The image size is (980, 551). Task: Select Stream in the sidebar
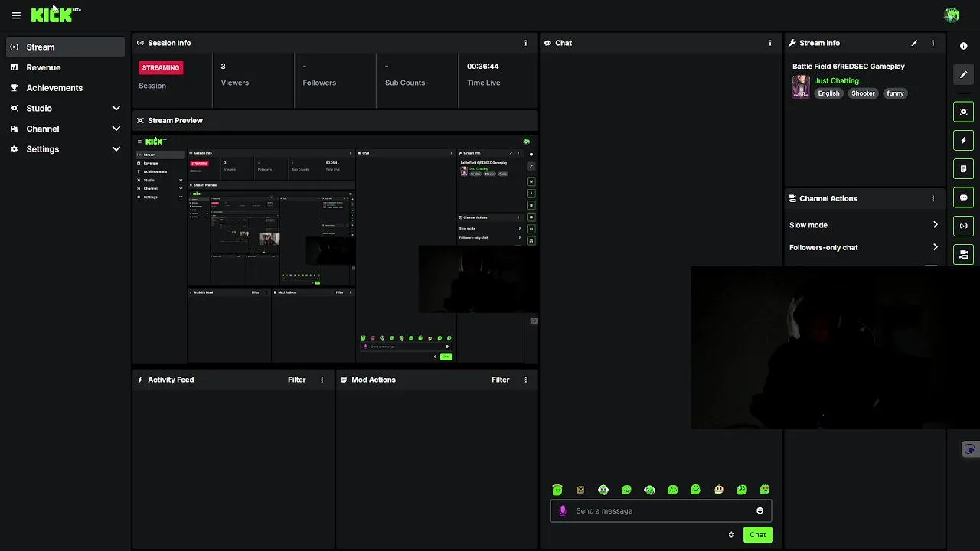(x=65, y=47)
